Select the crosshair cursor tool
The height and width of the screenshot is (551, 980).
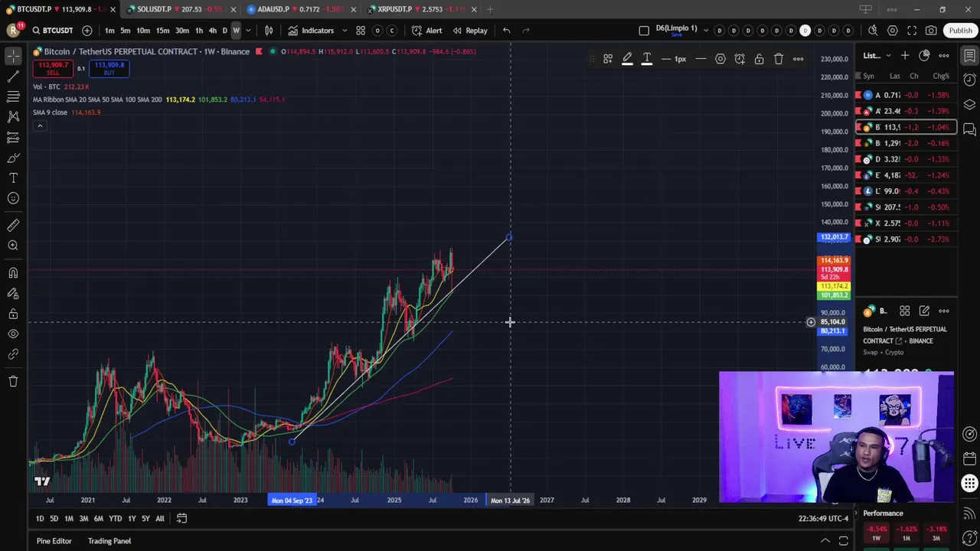click(13, 57)
